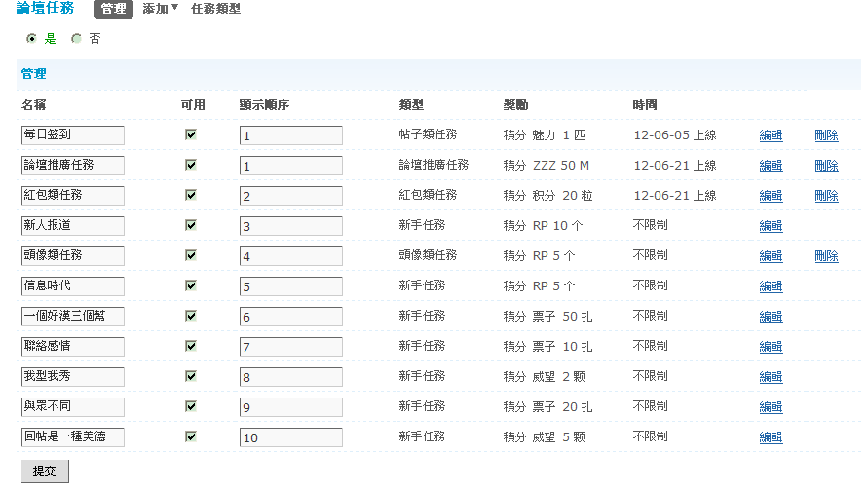This screenshot has height=493, width=868.
Task: Click the 獎勵 column header
Action: 515,104
